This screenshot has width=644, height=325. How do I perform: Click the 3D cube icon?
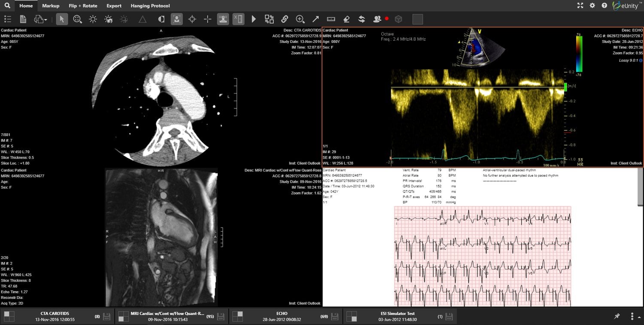coord(398,19)
